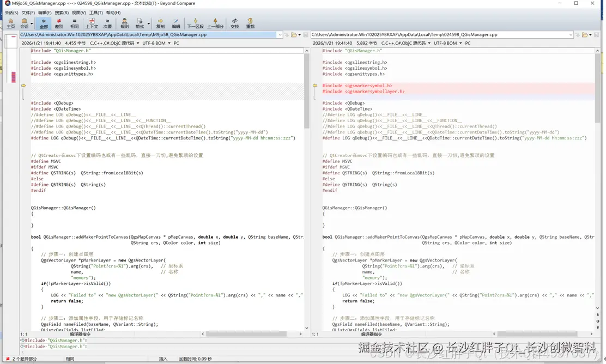Click the 编辑 (edit) toolbar icon
Viewport: 606px width, 364px height.
coord(176,23)
